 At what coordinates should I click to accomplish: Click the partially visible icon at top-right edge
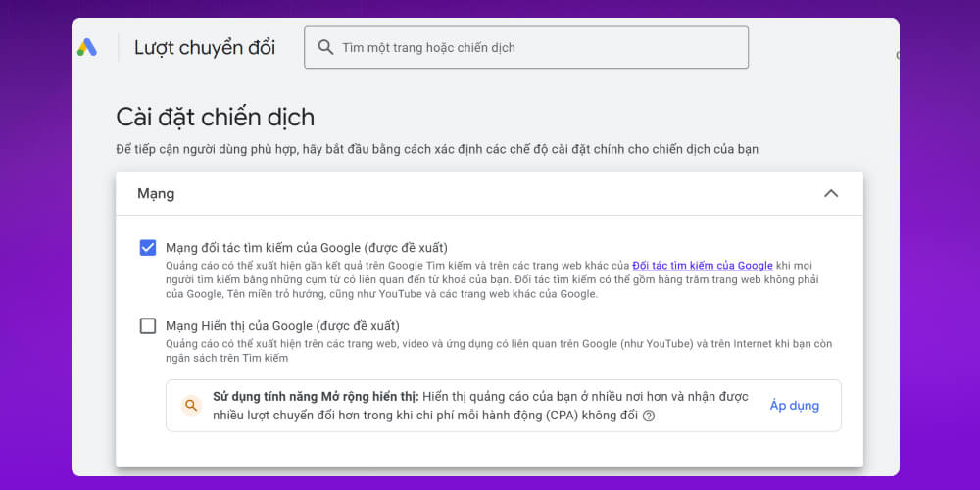pos(897,55)
